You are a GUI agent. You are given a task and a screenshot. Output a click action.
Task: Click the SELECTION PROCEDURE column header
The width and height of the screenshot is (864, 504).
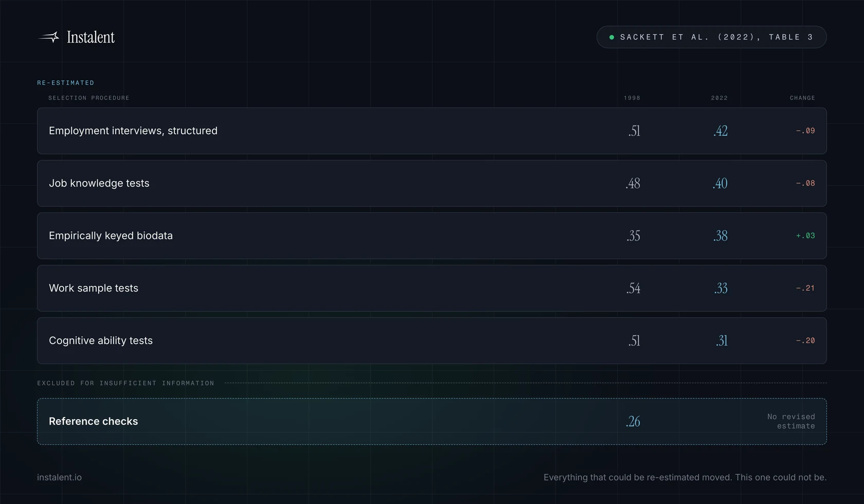click(89, 98)
